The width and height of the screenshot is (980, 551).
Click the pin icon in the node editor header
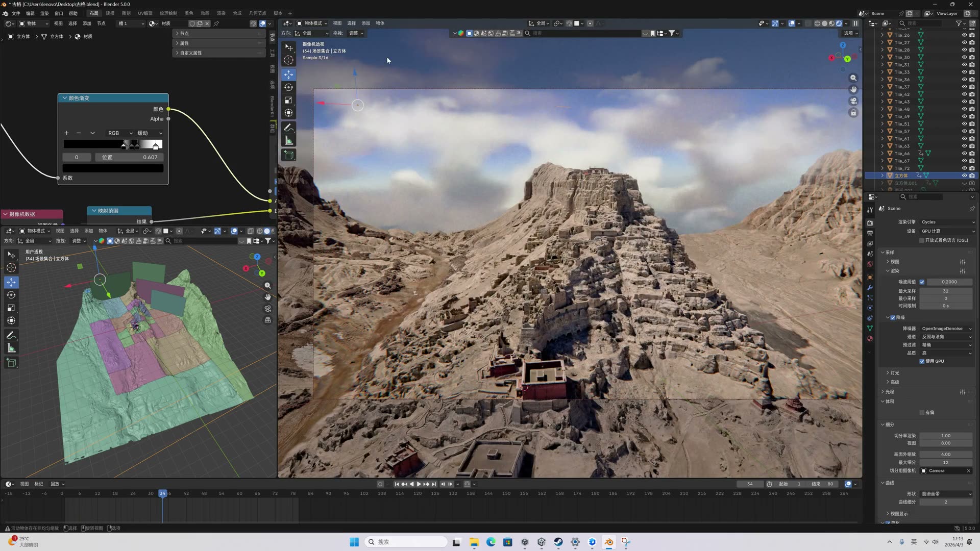(x=216, y=23)
